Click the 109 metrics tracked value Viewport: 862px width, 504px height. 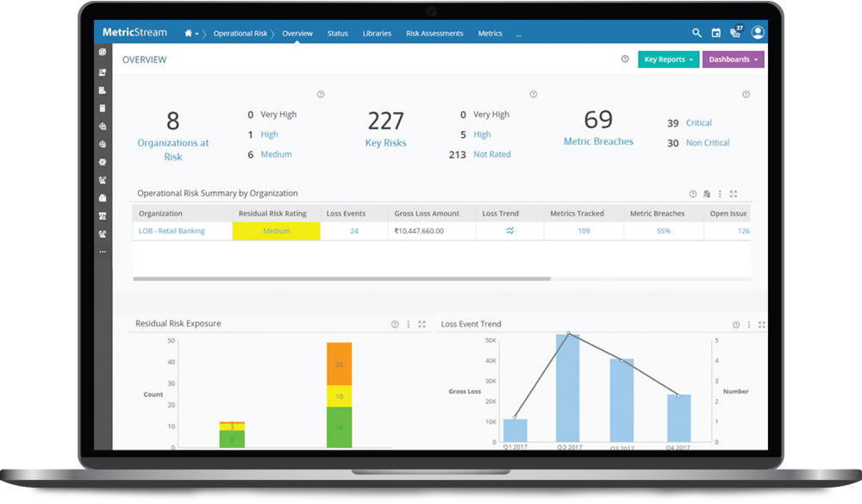click(584, 231)
